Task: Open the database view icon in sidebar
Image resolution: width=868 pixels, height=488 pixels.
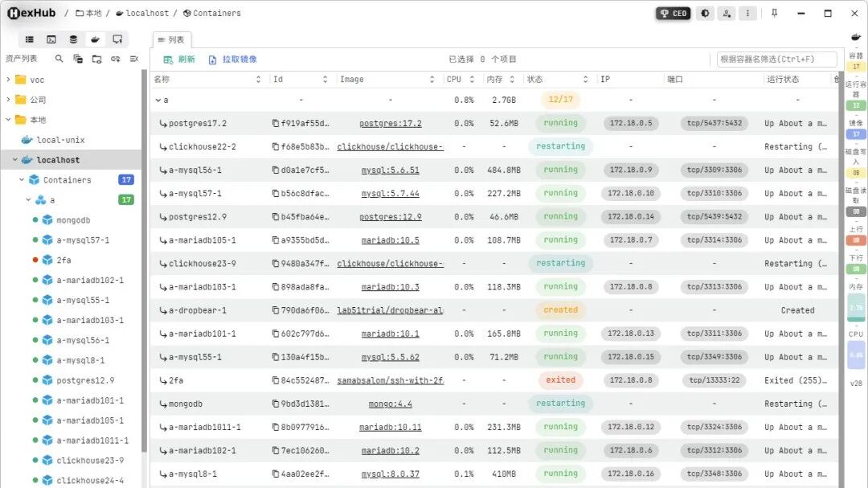Action: tap(73, 39)
